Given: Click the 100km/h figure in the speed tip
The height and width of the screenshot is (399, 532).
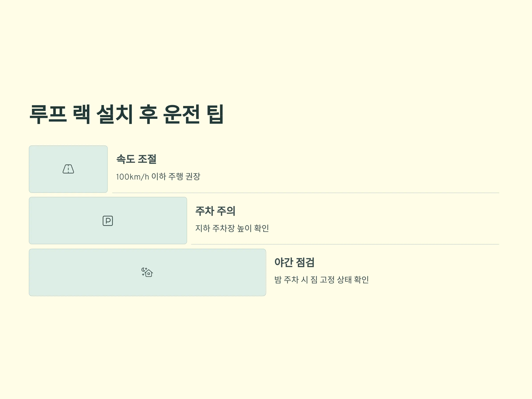Looking at the screenshot, I should click(x=133, y=176).
